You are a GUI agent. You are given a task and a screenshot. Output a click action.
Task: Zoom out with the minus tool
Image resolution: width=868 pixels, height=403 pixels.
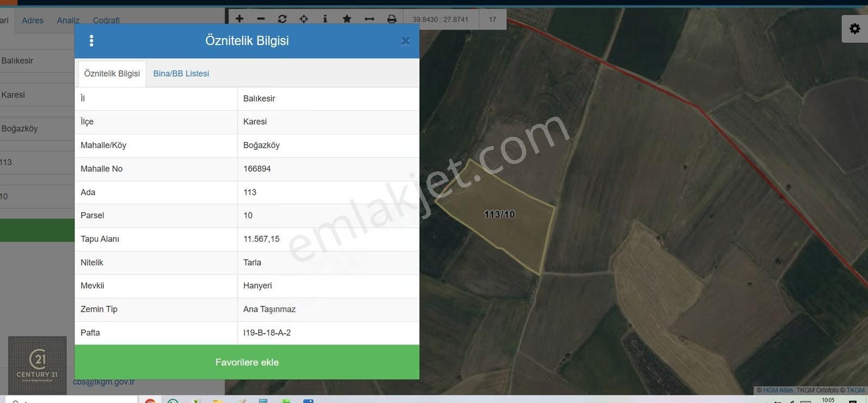tap(261, 18)
